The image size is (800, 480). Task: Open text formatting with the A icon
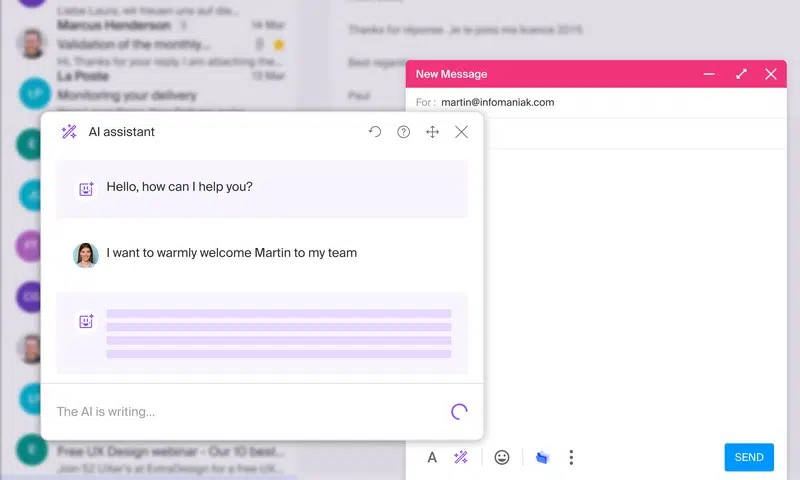[x=432, y=458]
